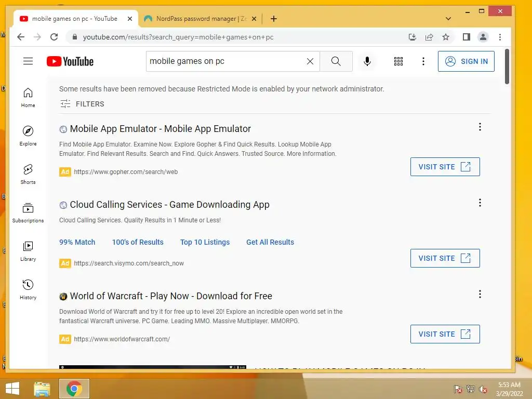The width and height of the screenshot is (532, 399).
Task: Open the network tray icon
Action: pos(471,389)
